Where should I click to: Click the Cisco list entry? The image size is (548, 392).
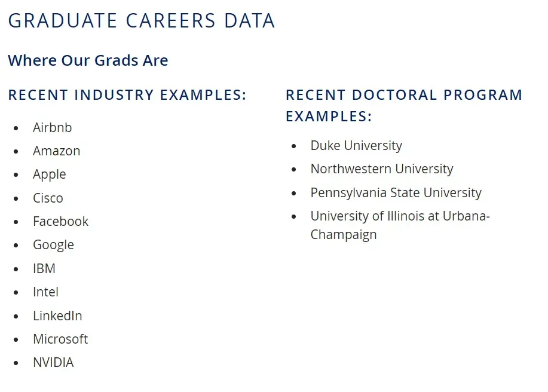[x=48, y=198]
